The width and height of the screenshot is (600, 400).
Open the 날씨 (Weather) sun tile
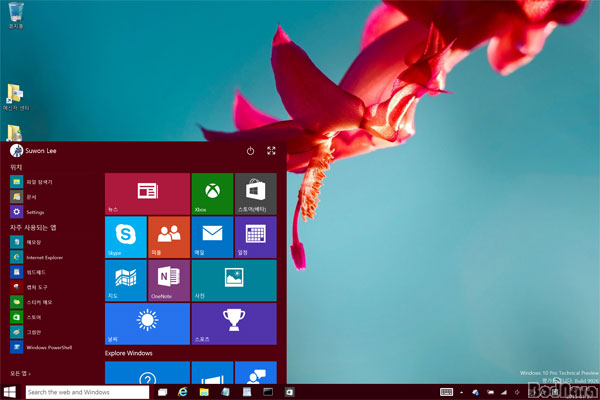pos(147,324)
